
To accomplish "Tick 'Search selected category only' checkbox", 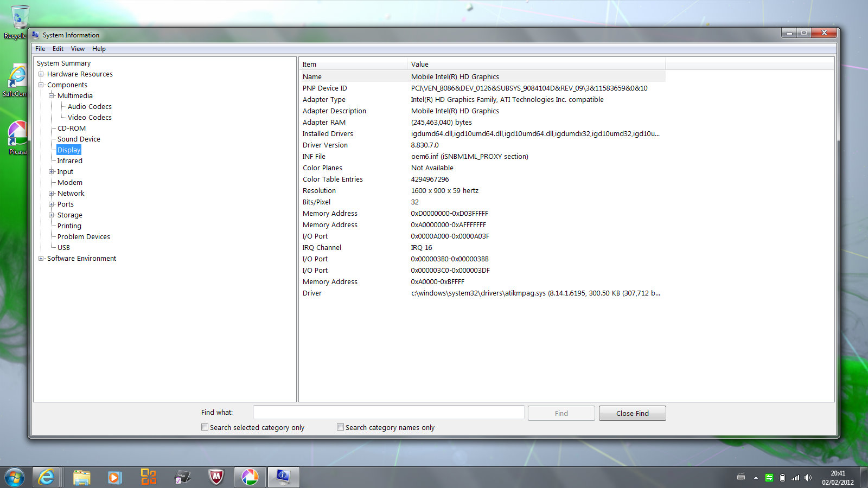I will point(205,427).
